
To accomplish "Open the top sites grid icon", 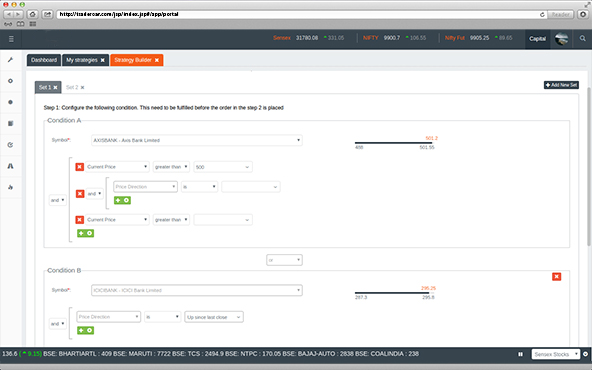I will (x=33, y=24).
